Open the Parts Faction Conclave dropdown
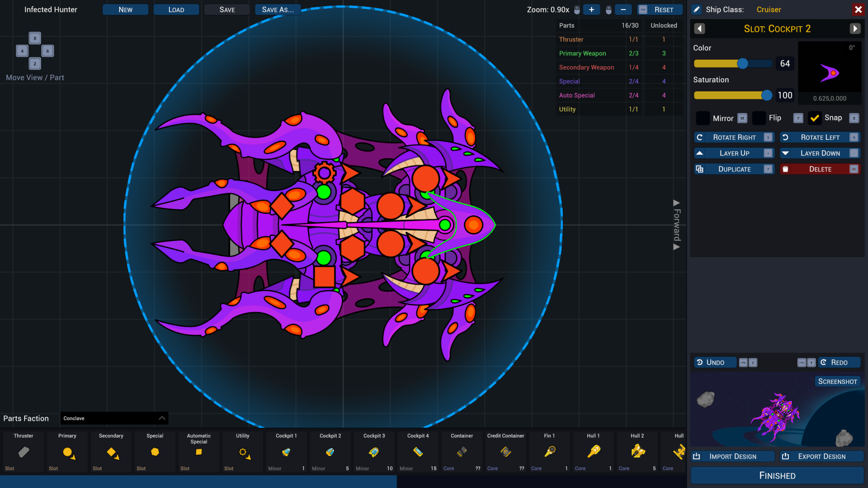868x488 pixels. click(x=114, y=418)
